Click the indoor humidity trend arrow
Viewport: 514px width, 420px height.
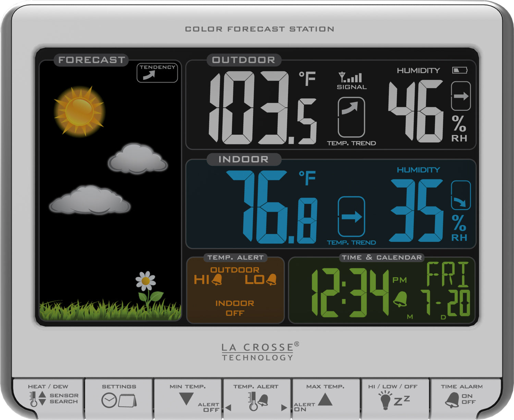tap(461, 195)
